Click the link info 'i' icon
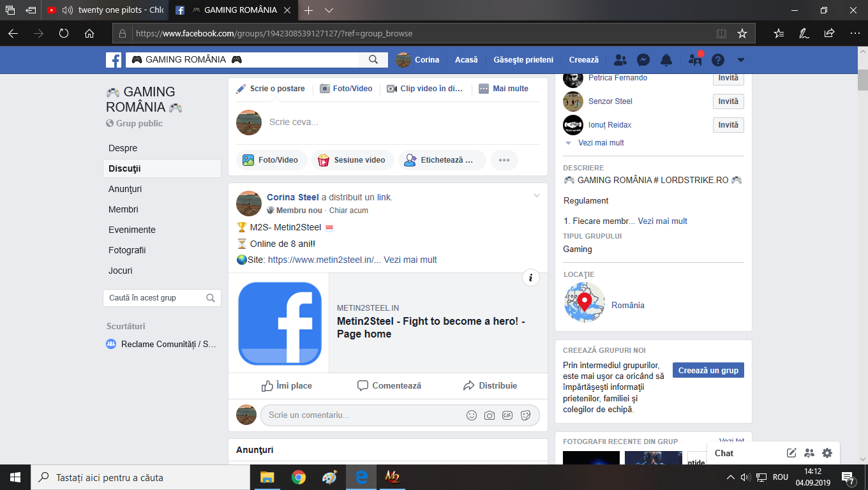Viewport: 868px width, 490px height. tap(531, 278)
